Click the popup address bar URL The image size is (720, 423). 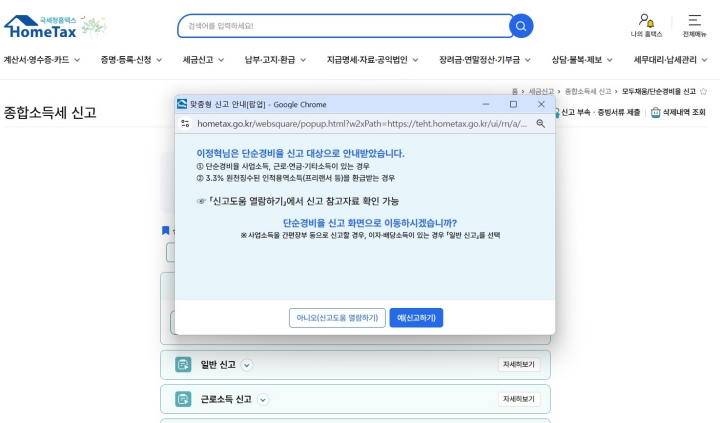(x=362, y=124)
